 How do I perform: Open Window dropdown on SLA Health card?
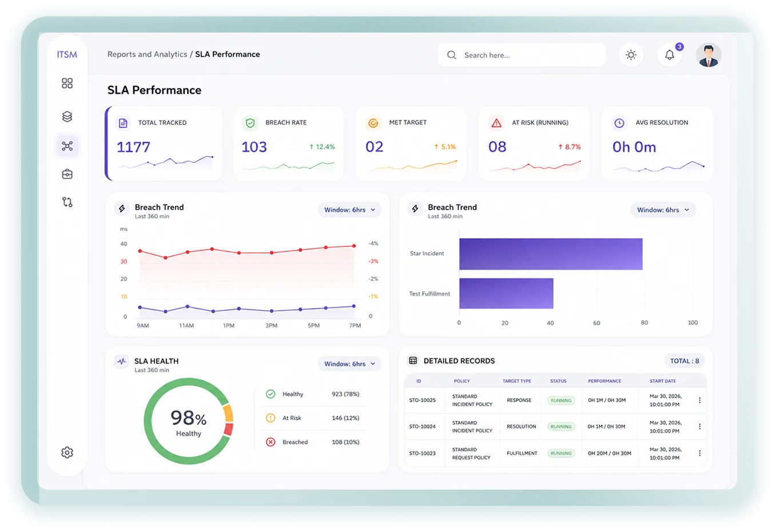[349, 364]
